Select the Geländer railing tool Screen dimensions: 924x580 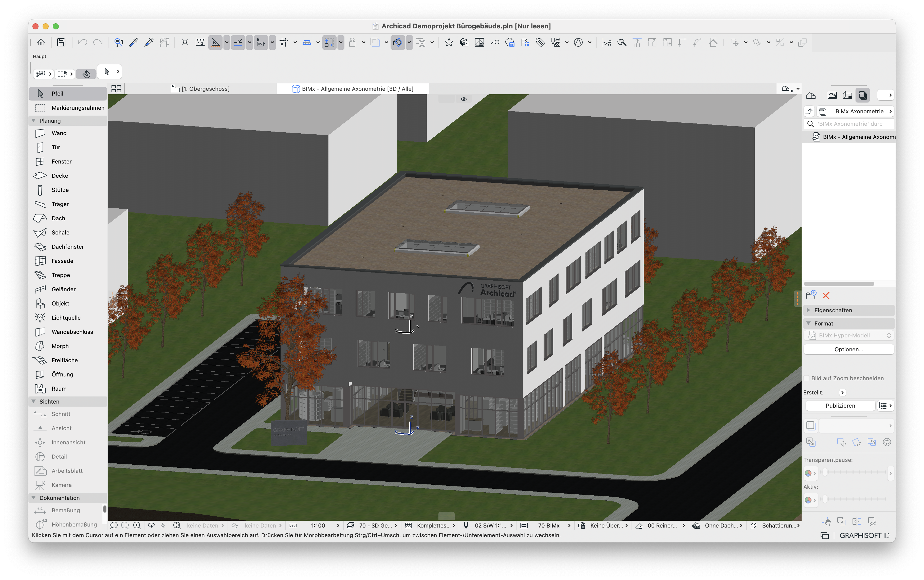point(68,289)
